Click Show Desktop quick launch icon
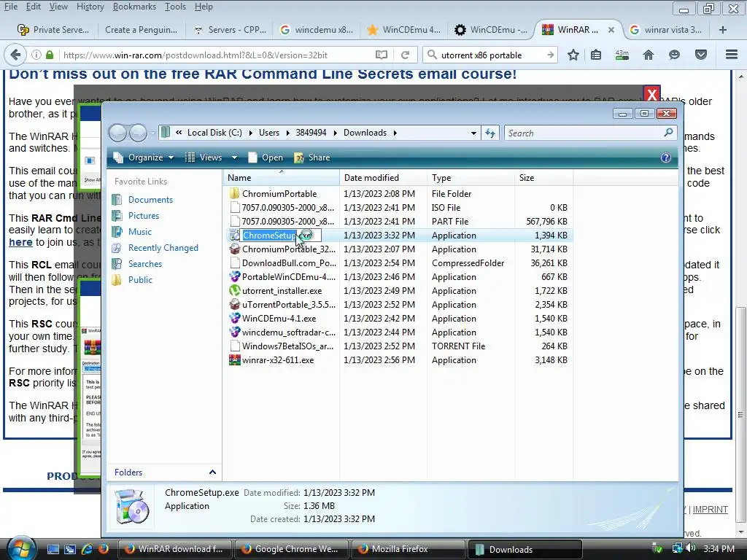The height and width of the screenshot is (560, 747). [53, 549]
